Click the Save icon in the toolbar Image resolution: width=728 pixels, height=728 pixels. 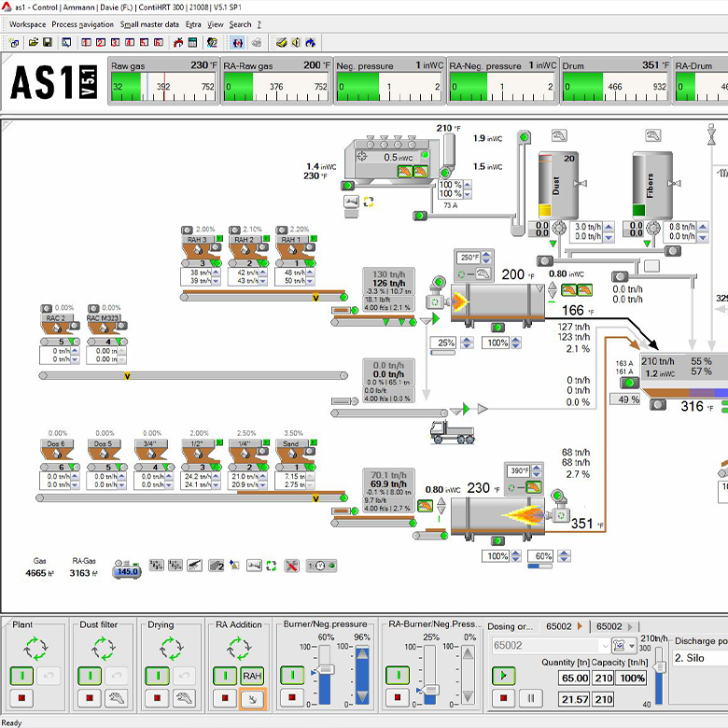pyautogui.click(x=47, y=42)
